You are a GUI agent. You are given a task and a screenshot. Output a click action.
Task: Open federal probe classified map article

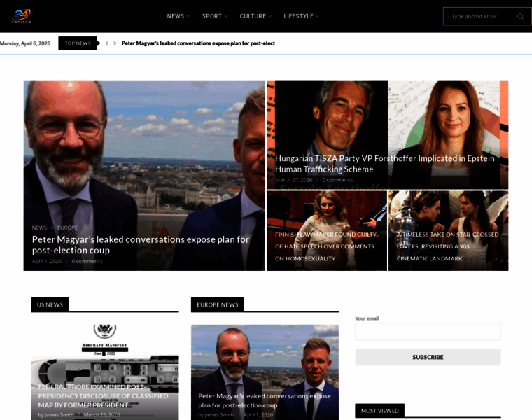(x=103, y=396)
